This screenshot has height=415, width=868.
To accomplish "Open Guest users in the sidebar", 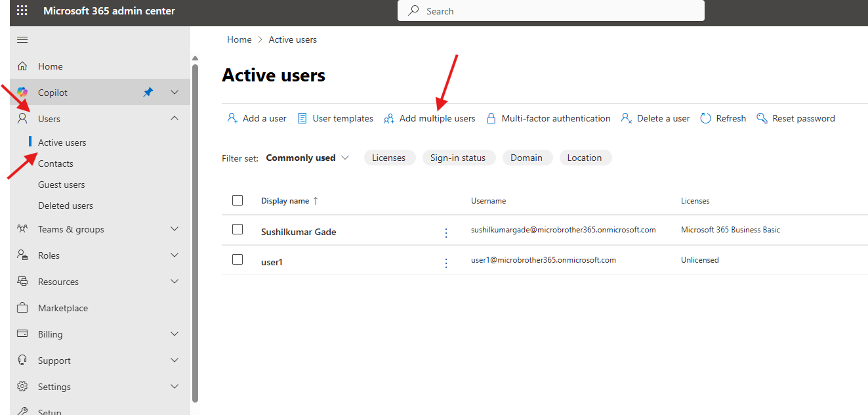I will click(62, 185).
